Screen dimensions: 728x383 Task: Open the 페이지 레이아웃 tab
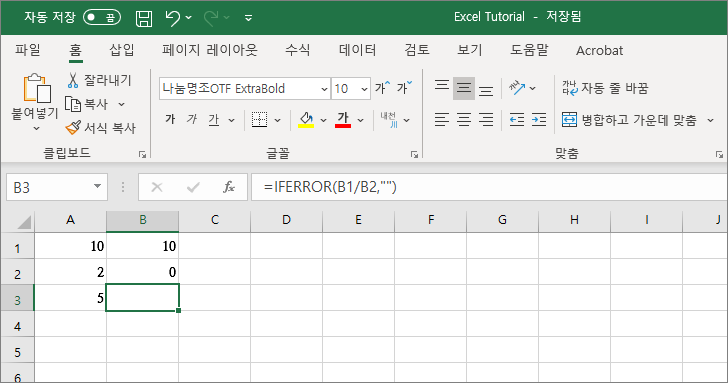[209, 50]
